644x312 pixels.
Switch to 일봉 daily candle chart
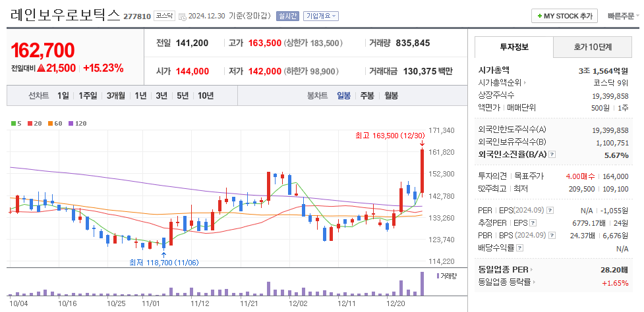[344, 96]
